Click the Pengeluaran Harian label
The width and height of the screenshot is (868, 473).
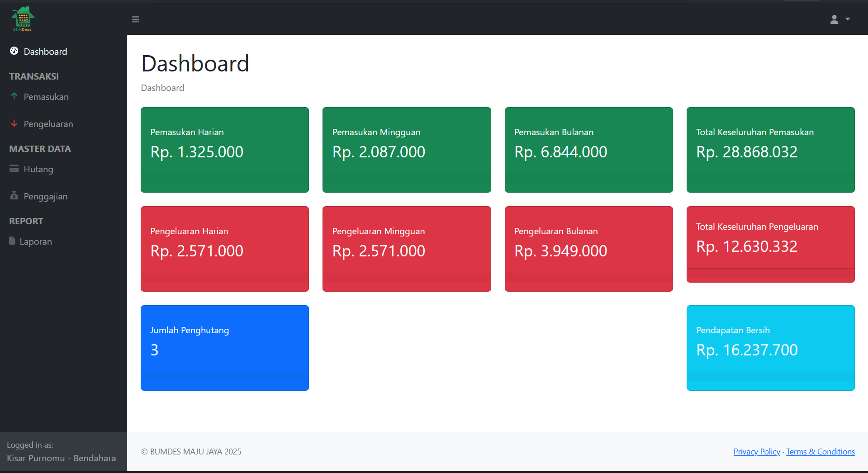(x=189, y=231)
